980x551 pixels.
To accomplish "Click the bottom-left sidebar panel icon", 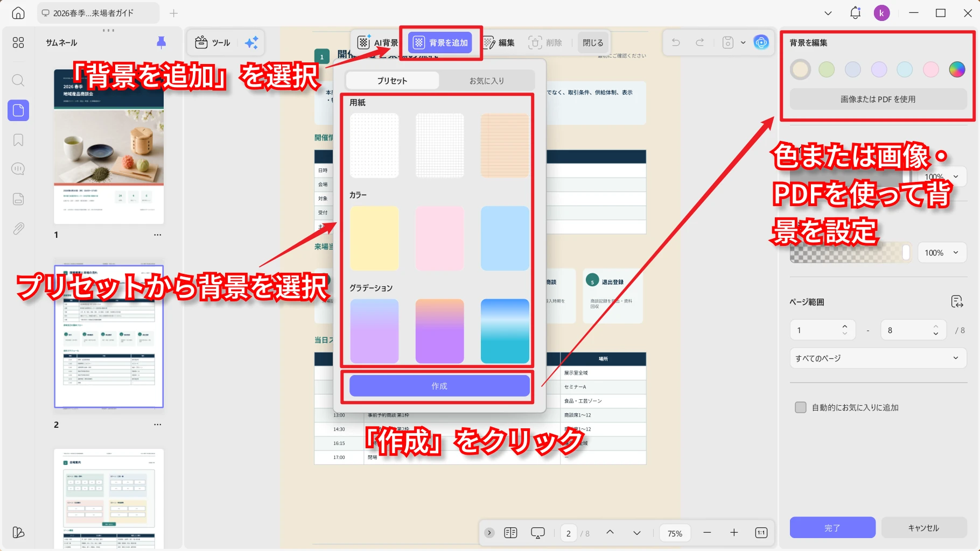I will pos(18,532).
